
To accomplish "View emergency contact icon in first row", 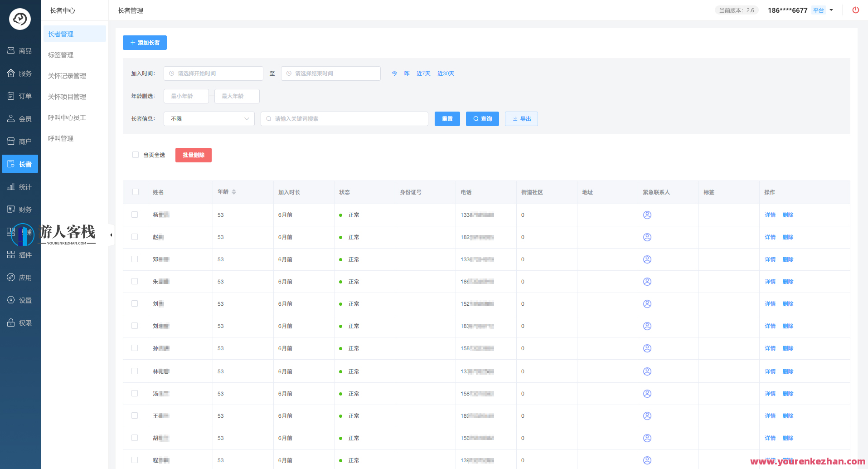I will pos(647,215).
